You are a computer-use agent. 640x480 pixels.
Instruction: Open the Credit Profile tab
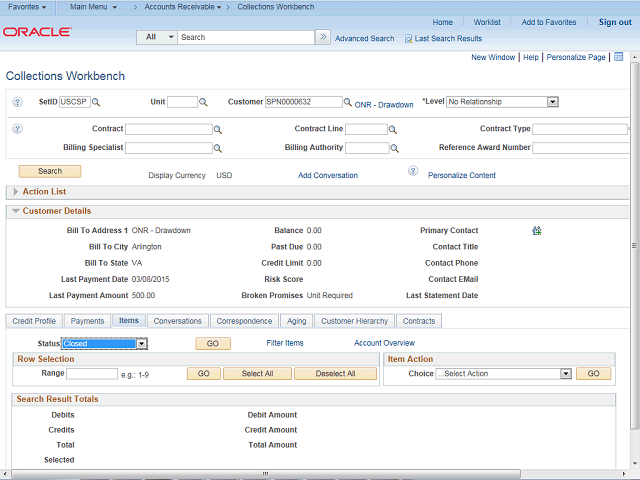[34, 321]
